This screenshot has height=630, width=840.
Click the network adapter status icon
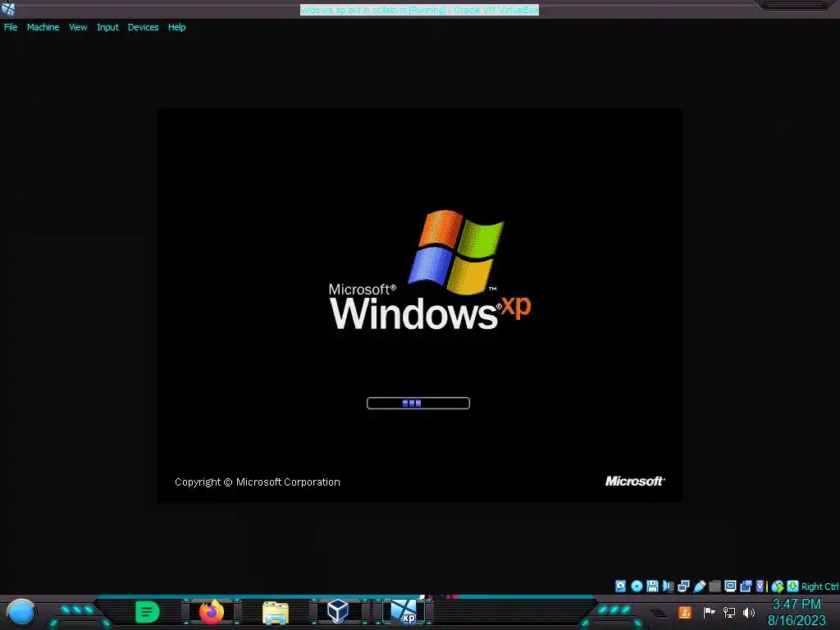683,586
